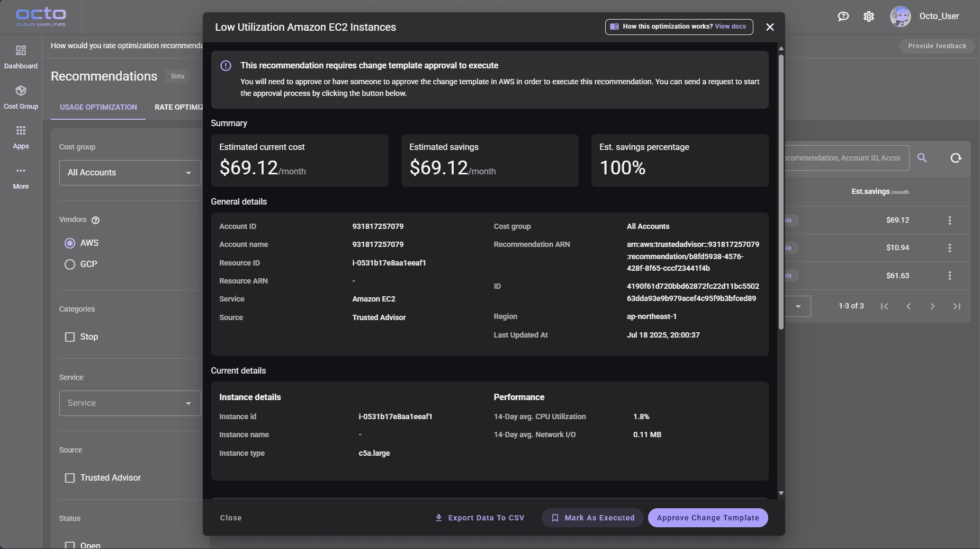980x549 pixels.
Task: Select the GCP vendor radio button
Action: coord(70,264)
